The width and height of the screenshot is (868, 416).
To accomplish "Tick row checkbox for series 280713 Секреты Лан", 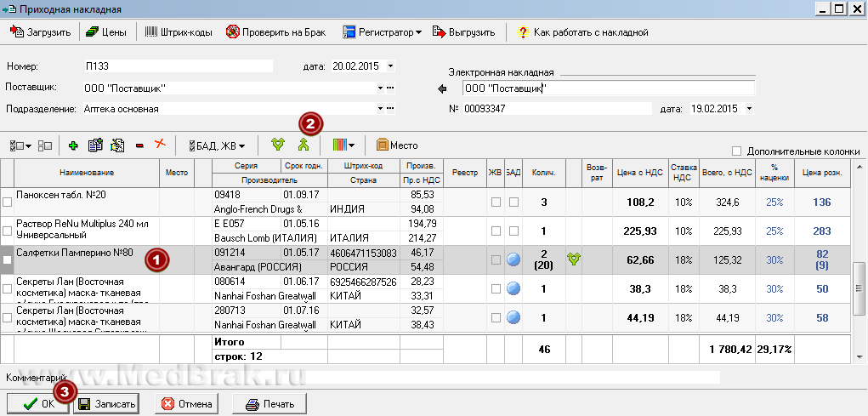I will click(7, 317).
